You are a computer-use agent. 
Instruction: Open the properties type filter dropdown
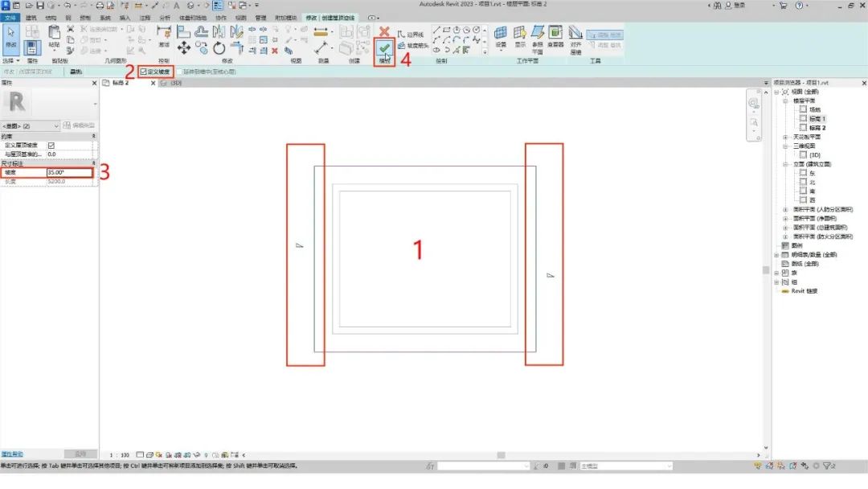click(31, 125)
